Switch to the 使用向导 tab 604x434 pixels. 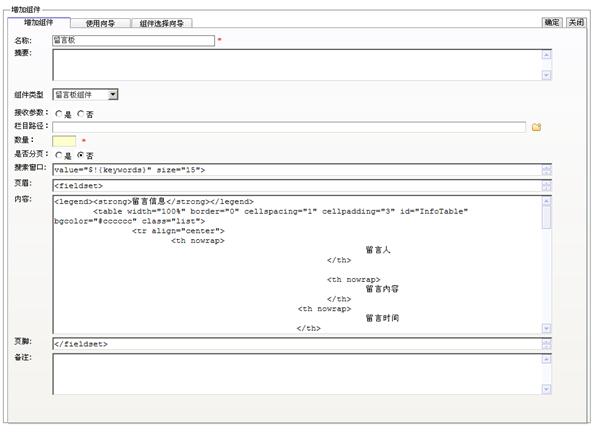100,22
